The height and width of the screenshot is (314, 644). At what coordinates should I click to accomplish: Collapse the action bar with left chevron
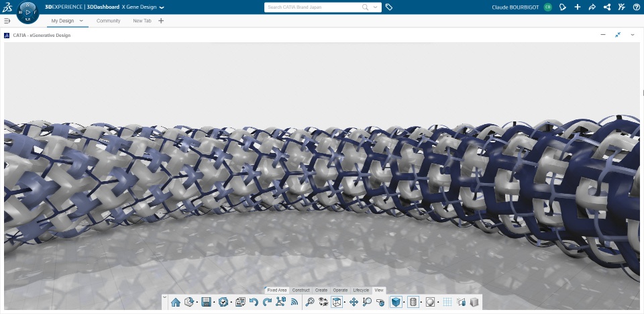pos(165,297)
